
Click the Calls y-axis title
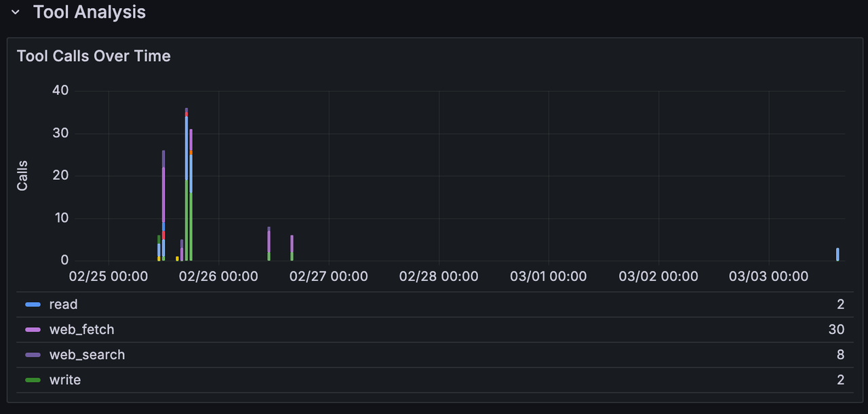tap(22, 176)
